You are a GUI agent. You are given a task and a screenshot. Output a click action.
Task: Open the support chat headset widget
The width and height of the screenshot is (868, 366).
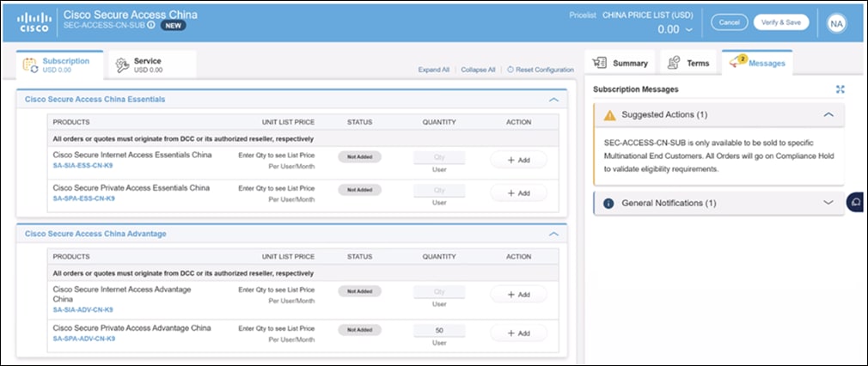pos(856,203)
